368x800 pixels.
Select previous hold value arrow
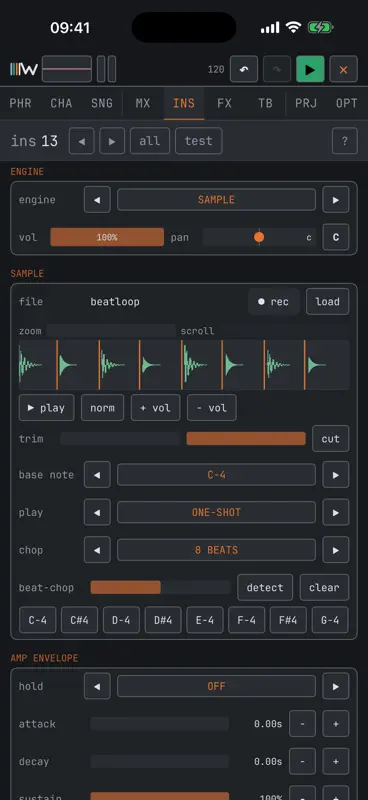(97, 686)
